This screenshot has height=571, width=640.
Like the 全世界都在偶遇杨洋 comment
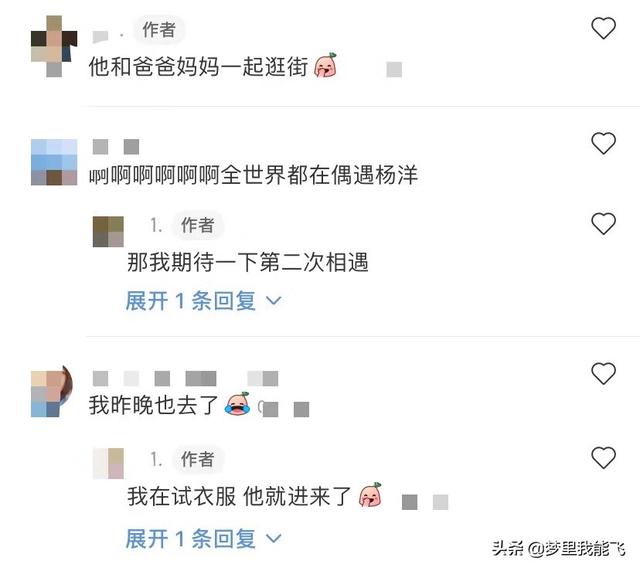[603, 143]
